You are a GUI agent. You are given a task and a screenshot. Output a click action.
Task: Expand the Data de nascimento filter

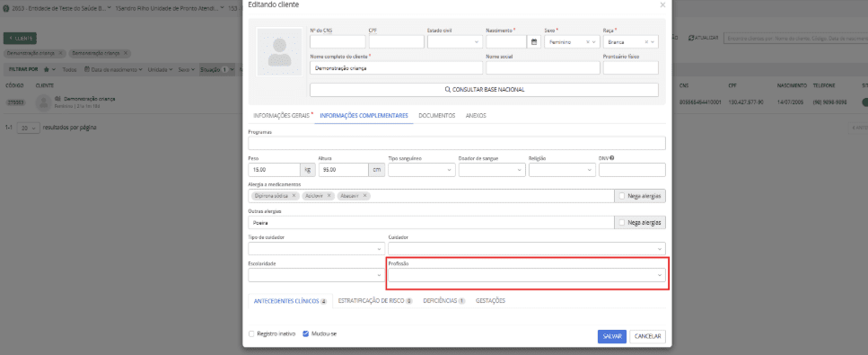click(x=113, y=70)
